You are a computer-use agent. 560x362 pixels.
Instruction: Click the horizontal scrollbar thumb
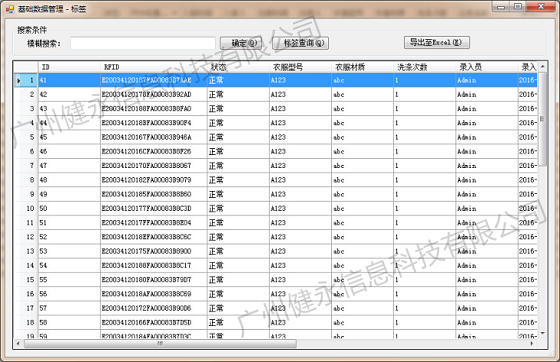click(160, 344)
